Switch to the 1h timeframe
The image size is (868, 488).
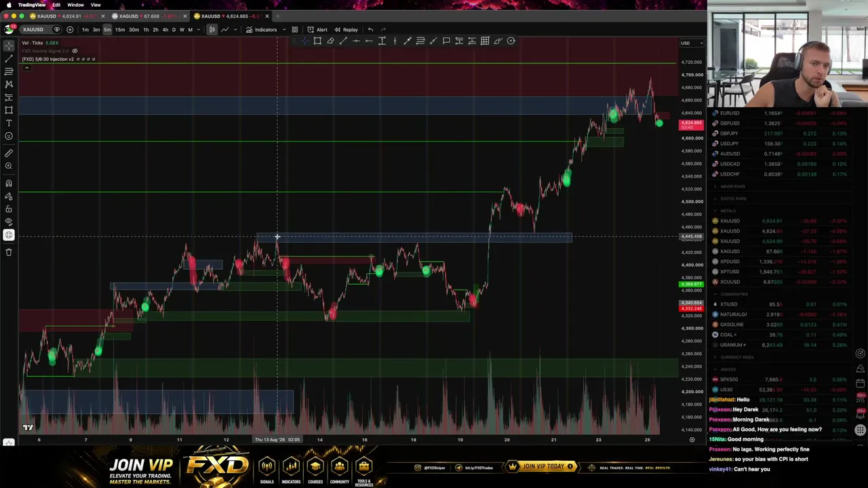tap(146, 30)
